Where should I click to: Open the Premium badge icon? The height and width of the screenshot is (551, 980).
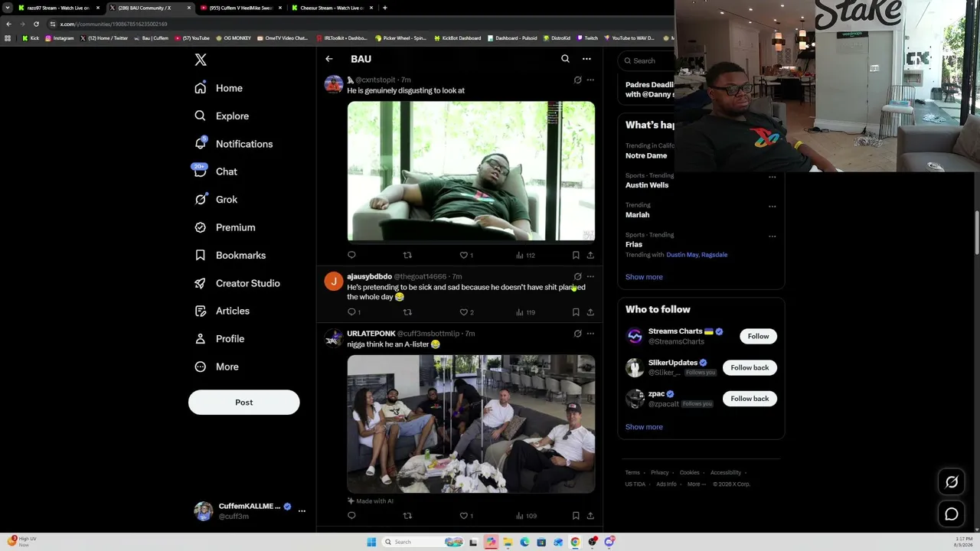[x=201, y=227]
